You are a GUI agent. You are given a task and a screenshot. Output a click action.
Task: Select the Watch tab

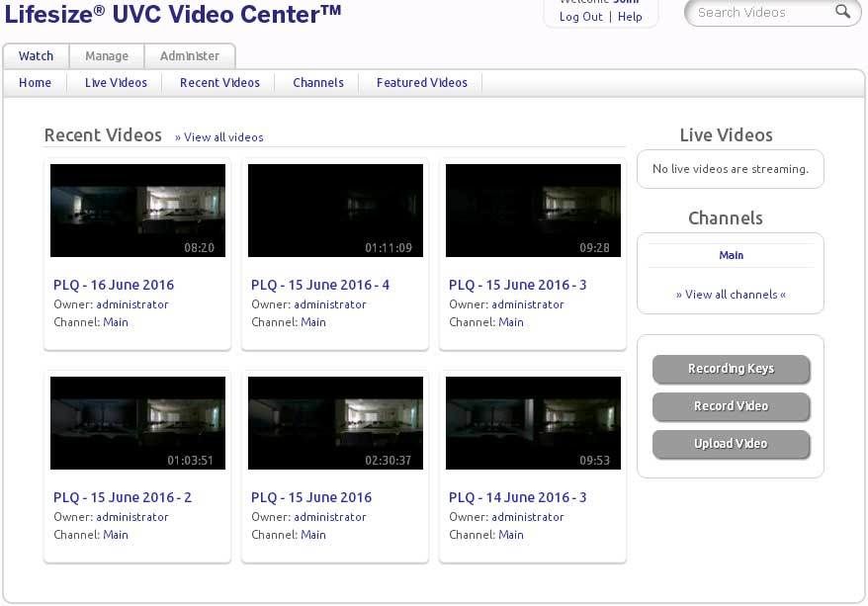coord(36,56)
